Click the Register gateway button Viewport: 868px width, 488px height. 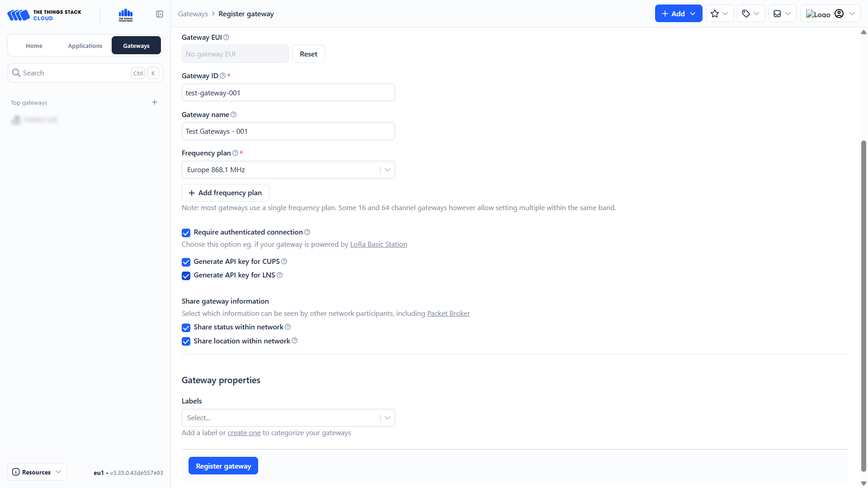click(223, 466)
